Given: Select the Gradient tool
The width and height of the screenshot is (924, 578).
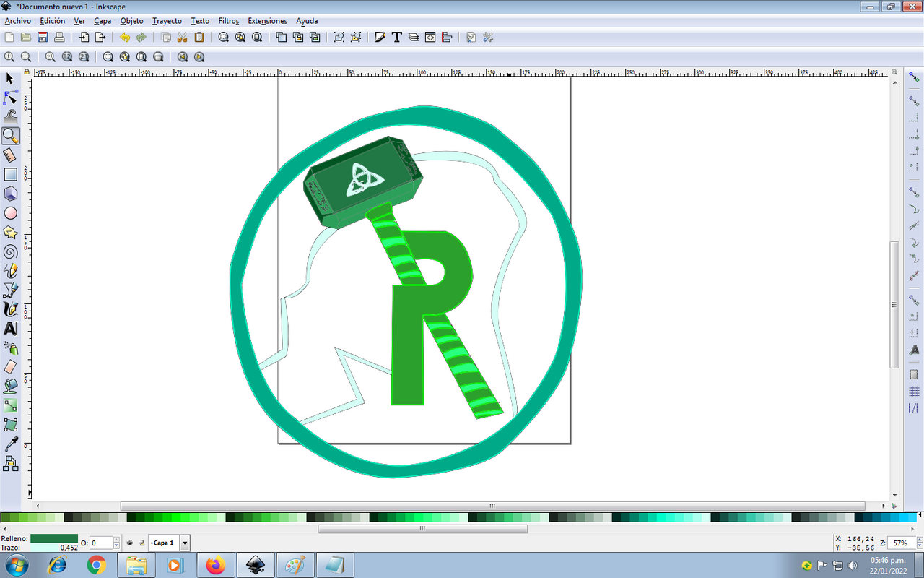Looking at the screenshot, I should 10,405.
